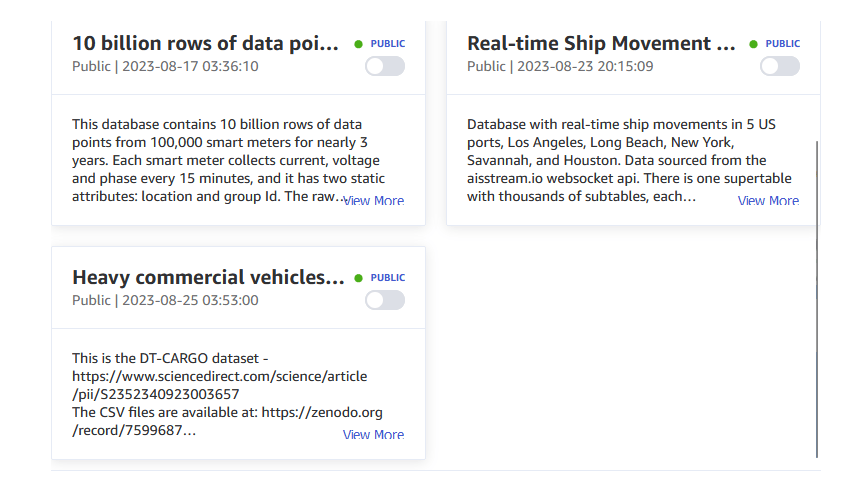This screenshot has width=864, height=492.
Task: Expand smart meter description with View More
Action: click(374, 201)
